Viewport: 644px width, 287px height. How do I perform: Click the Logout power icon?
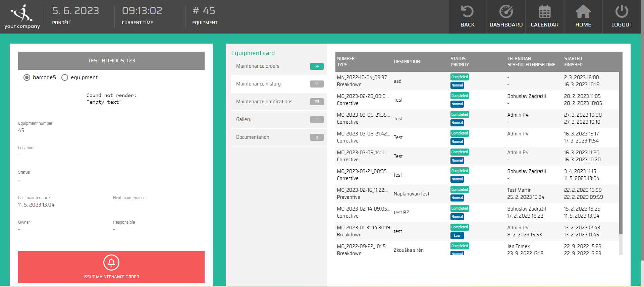622,12
